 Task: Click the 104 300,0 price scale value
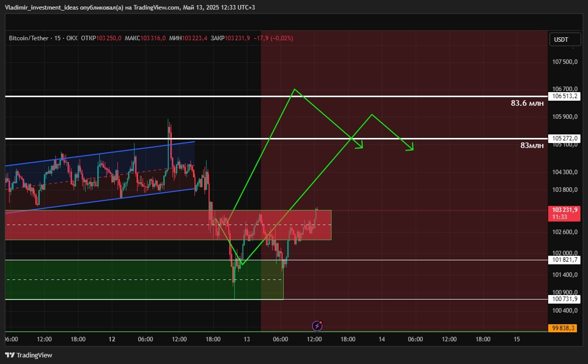click(565, 172)
